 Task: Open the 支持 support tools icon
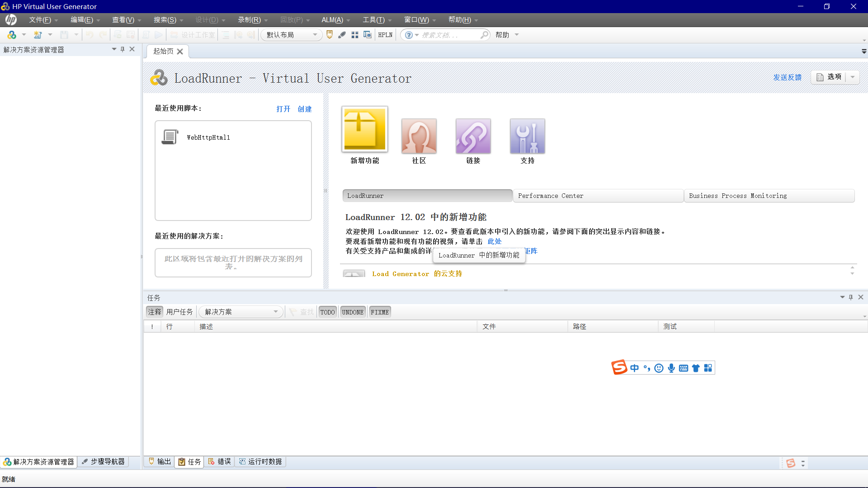(x=528, y=136)
